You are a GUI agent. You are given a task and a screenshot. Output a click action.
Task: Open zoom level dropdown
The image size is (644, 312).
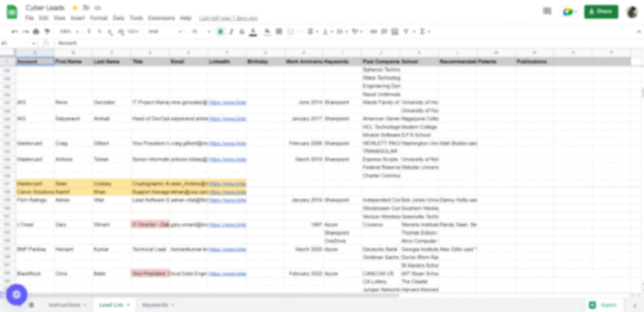click(69, 32)
